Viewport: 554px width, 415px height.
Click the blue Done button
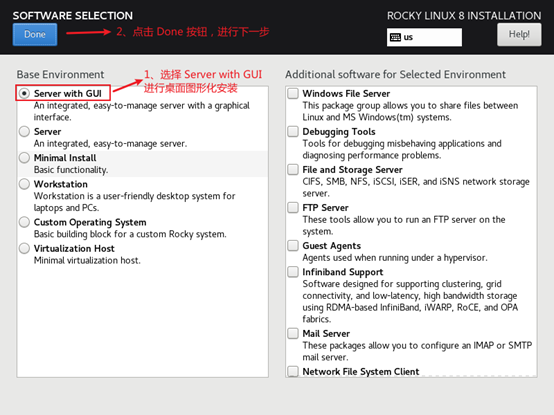[x=35, y=34]
